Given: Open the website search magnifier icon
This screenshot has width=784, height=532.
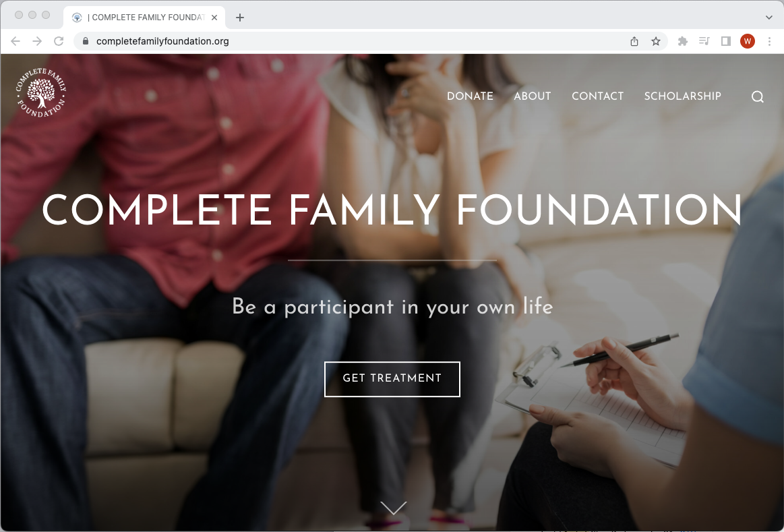Looking at the screenshot, I should (758, 96).
